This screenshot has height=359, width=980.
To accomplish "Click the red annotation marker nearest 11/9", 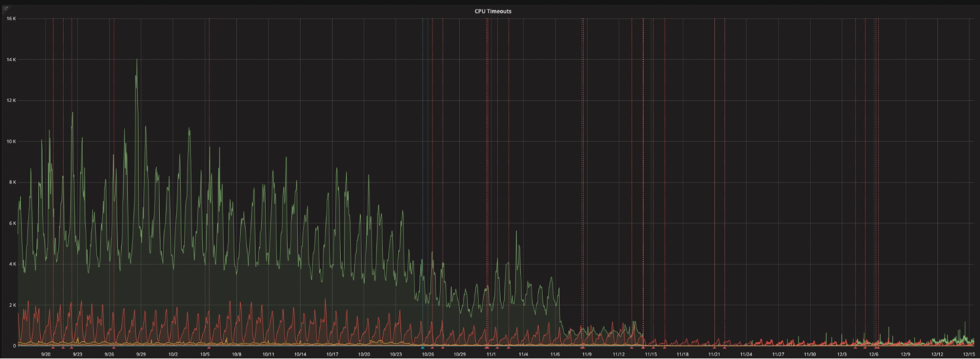I will (x=583, y=347).
